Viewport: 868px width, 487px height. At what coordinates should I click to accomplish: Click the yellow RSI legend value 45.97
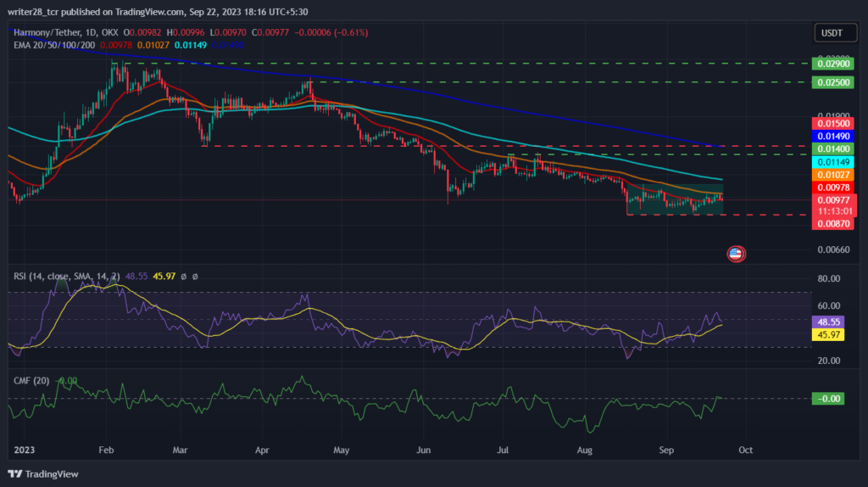coord(164,276)
